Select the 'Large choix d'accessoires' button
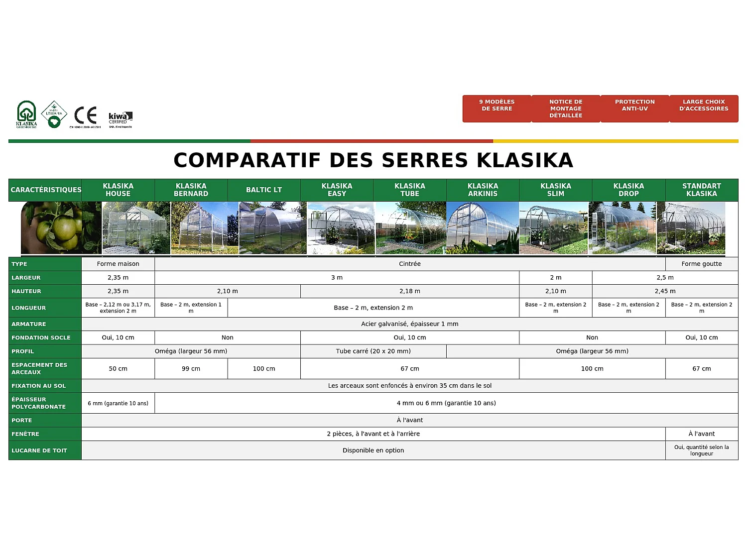The height and width of the screenshot is (560, 747). (x=704, y=109)
